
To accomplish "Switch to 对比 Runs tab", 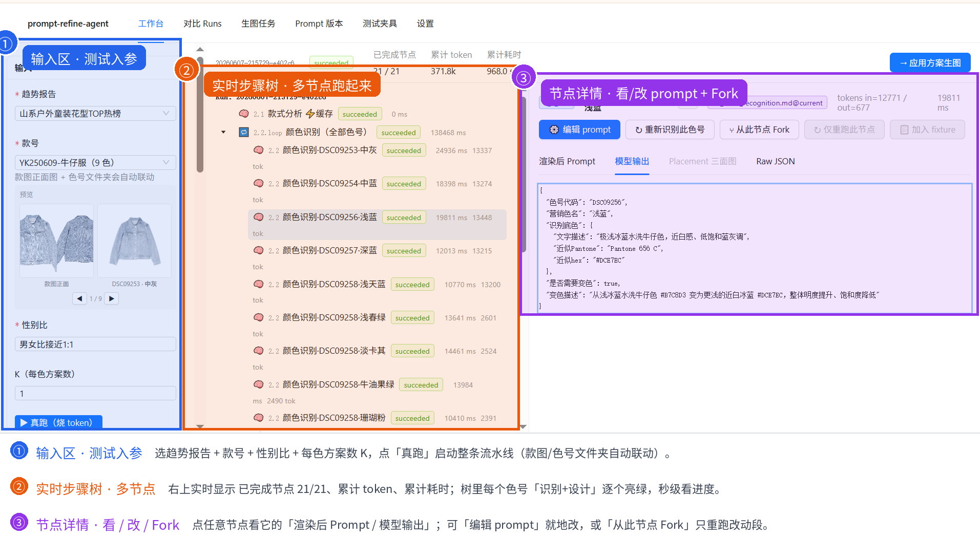I will click(202, 24).
